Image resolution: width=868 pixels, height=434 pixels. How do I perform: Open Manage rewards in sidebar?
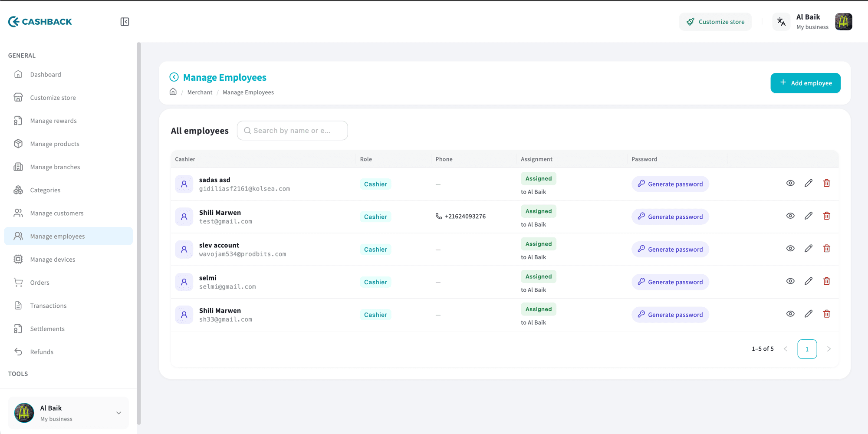tap(68, 121)
